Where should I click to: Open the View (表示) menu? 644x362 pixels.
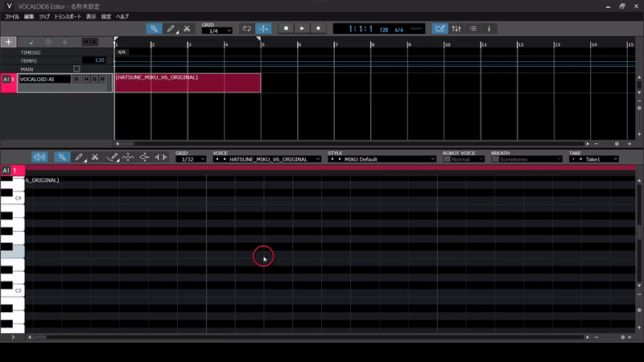91,16
